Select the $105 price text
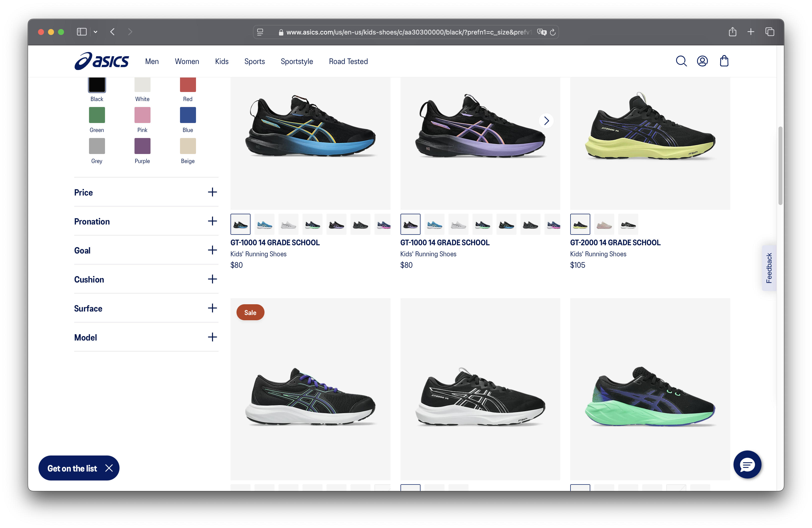The height and width of the screenshot is (528, 812). point(577,265)
